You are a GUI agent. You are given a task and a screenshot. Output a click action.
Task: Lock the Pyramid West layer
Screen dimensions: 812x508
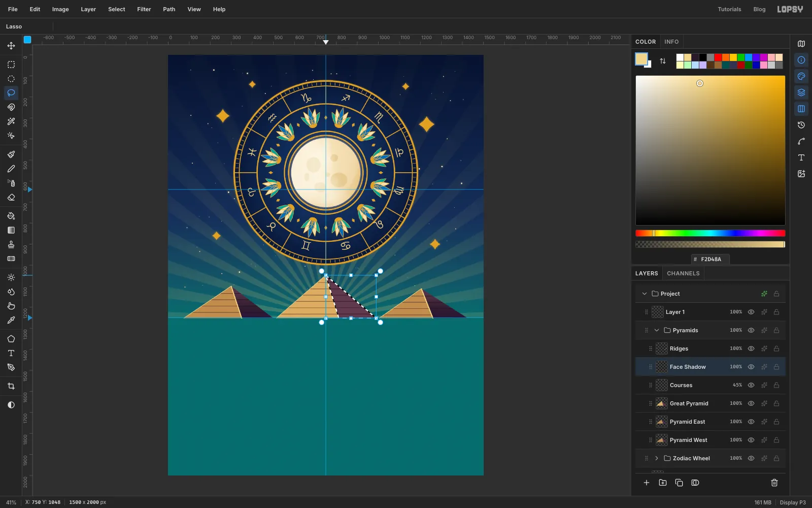point(776,440)
